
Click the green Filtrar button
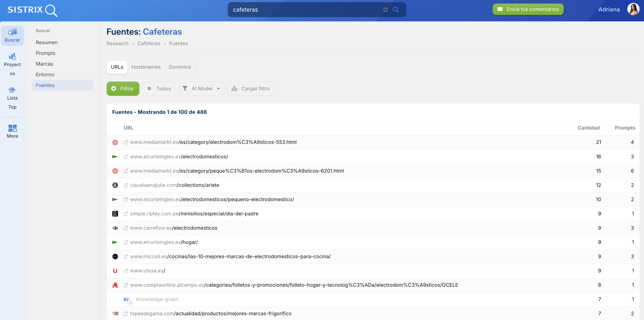123,89
